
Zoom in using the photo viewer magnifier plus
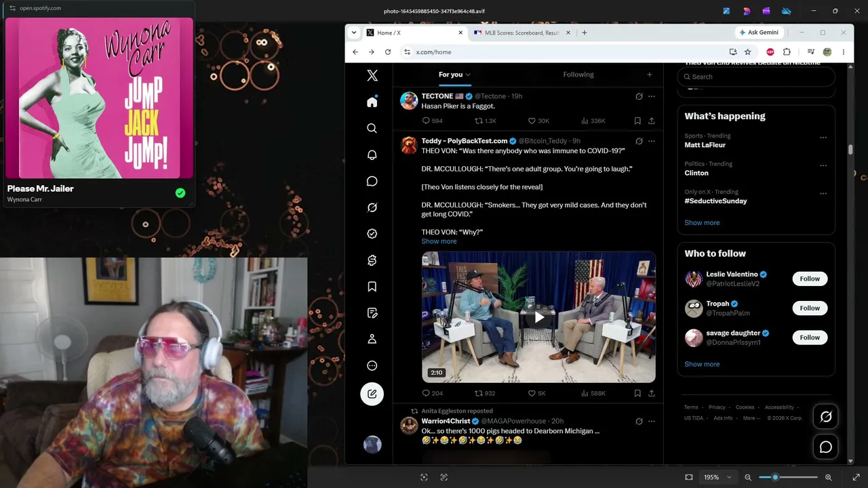[x=828, y=477]
